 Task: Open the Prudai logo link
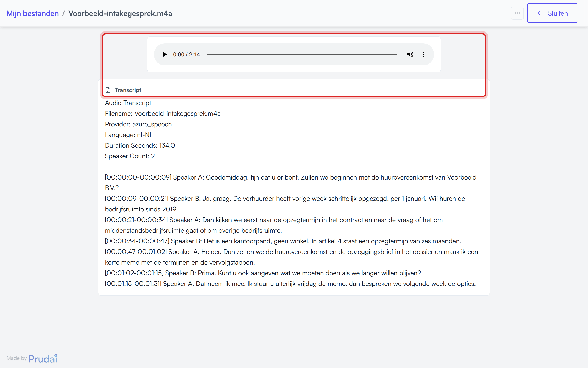pos(43,359)
